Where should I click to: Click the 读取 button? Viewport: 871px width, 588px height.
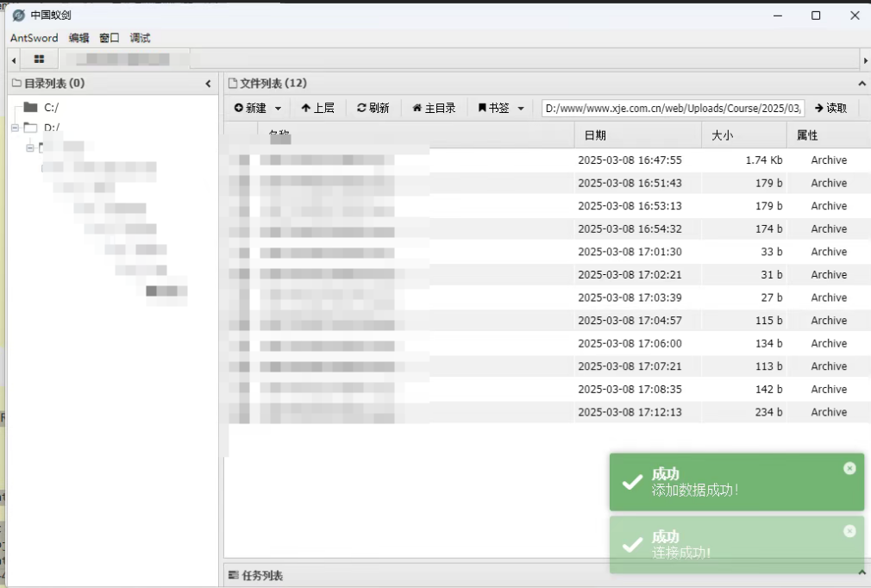(x=830, y=108)
